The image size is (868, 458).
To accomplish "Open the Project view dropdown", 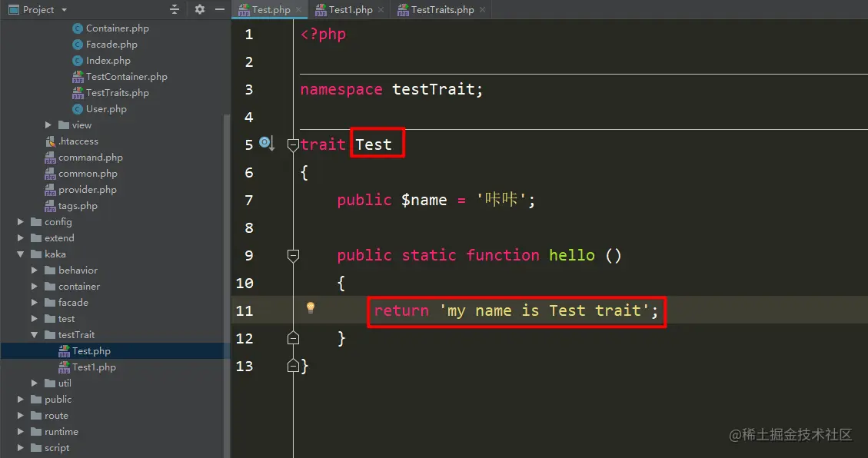I will (65, 10).
